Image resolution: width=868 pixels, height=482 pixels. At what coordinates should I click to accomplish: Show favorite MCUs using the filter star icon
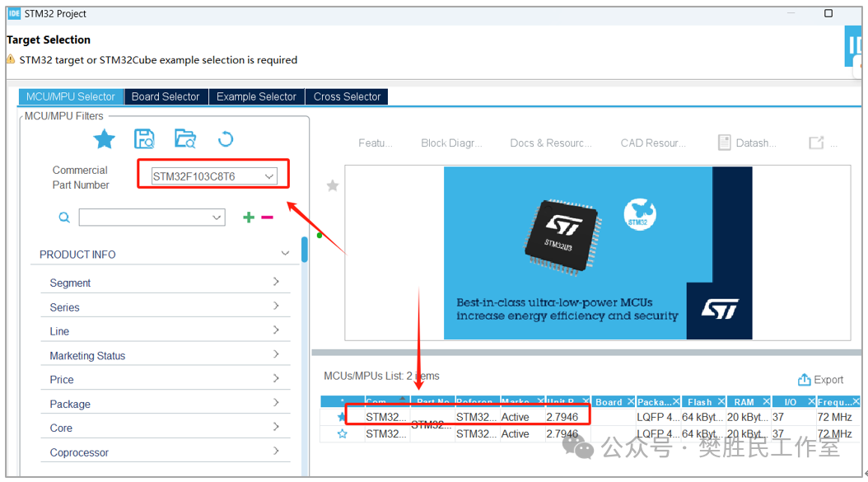click(104, 139)
